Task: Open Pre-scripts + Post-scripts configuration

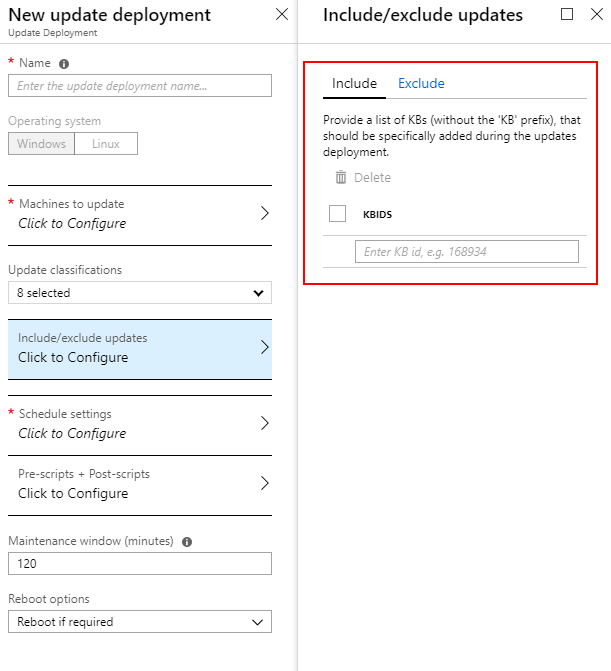Action: [140, 484]
